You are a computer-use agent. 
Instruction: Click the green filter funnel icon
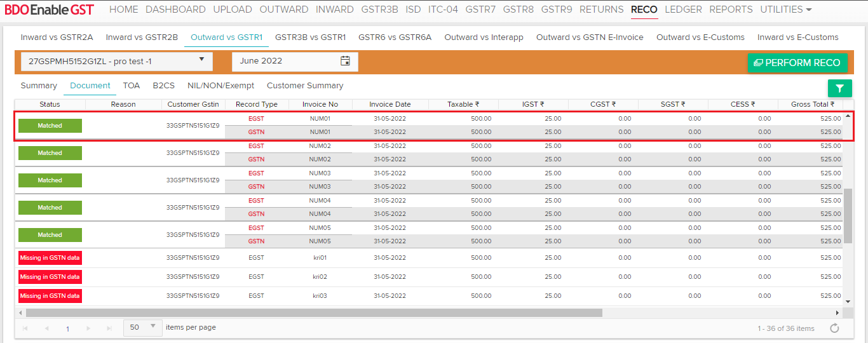click(839, 89)
